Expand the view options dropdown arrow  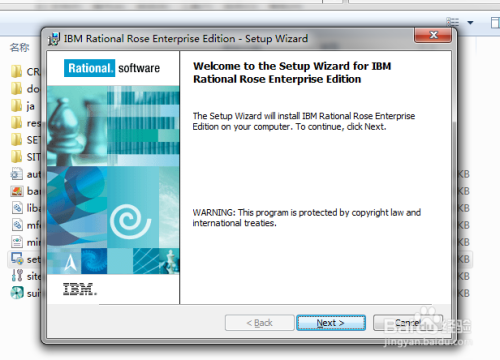click(470, 23)
